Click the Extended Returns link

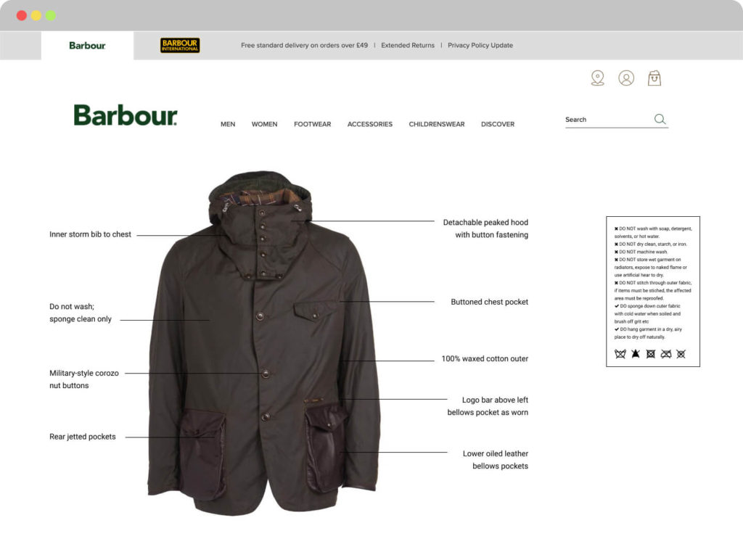[x=408, y=46]
